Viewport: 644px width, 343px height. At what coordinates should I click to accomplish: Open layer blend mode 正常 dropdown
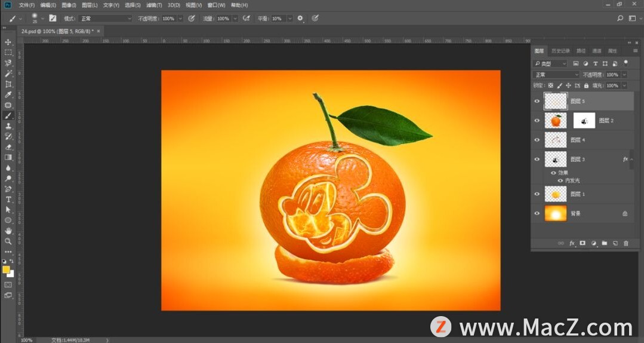pyautogui.click(x=556, y=75)
